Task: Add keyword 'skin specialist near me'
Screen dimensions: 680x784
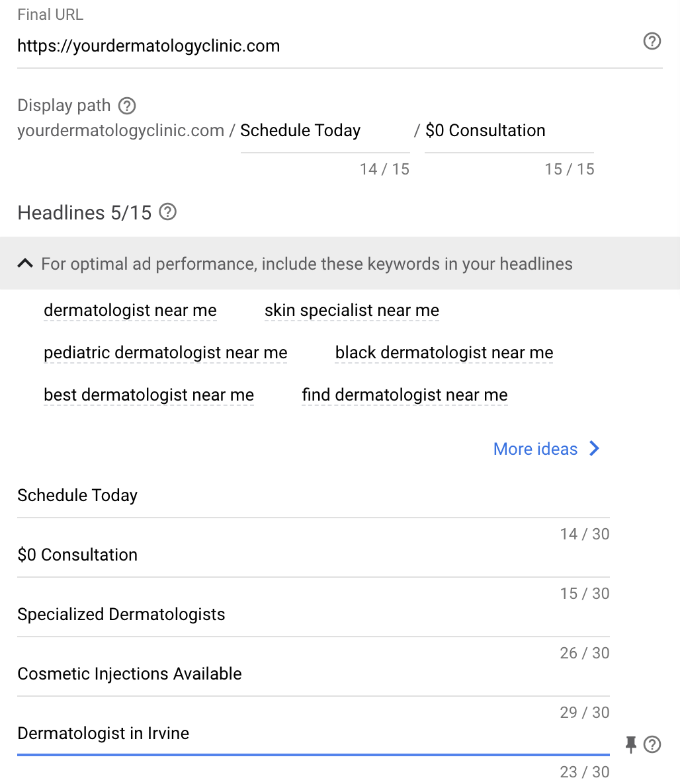Action: 352,310
